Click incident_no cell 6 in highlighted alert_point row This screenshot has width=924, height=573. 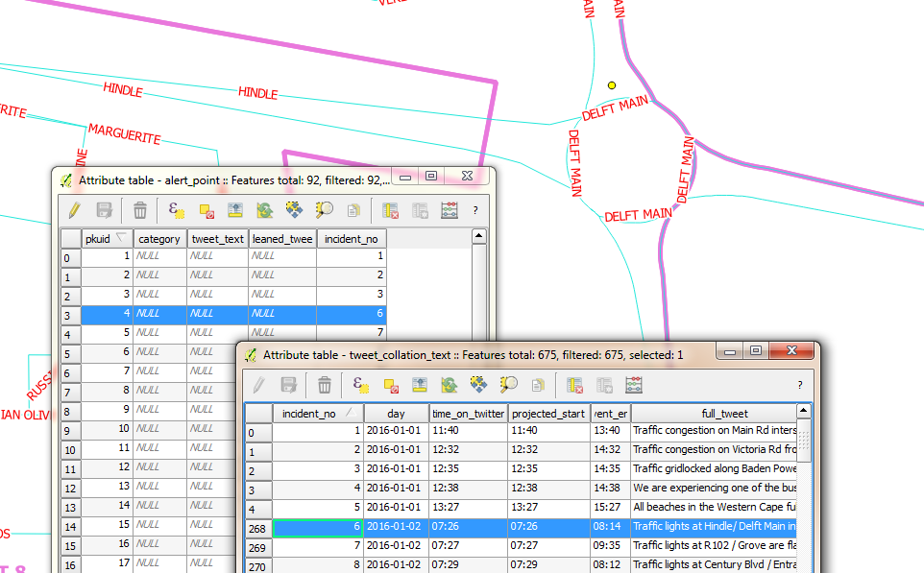click(352, 313)
